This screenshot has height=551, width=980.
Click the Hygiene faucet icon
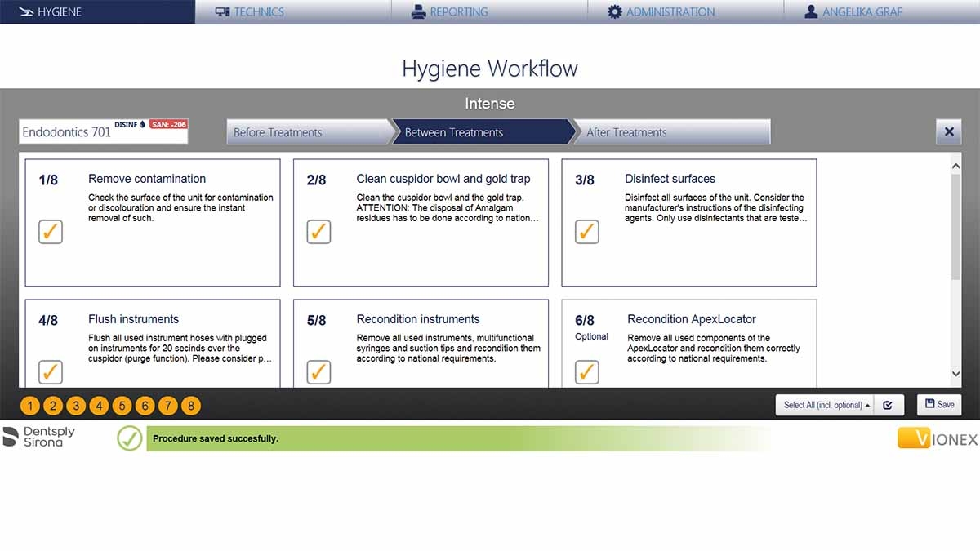pos(26,12)
